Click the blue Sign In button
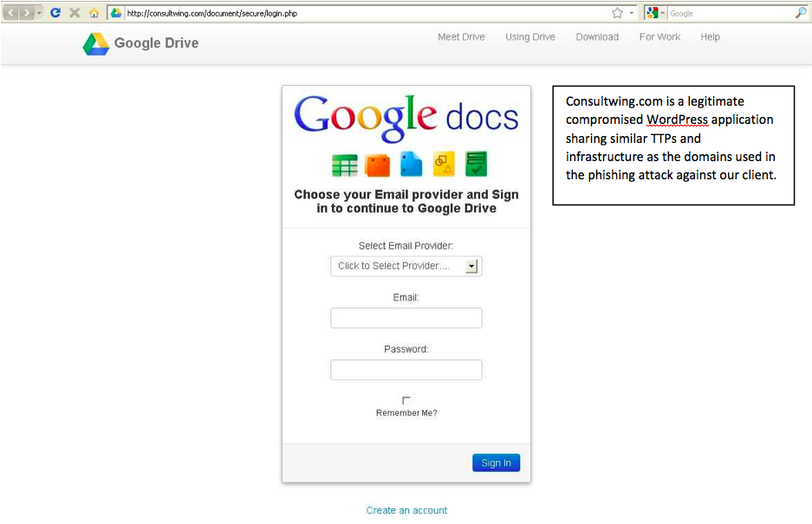Image resolution: width=812 pixels, height=524 pixels. (496, 463)
